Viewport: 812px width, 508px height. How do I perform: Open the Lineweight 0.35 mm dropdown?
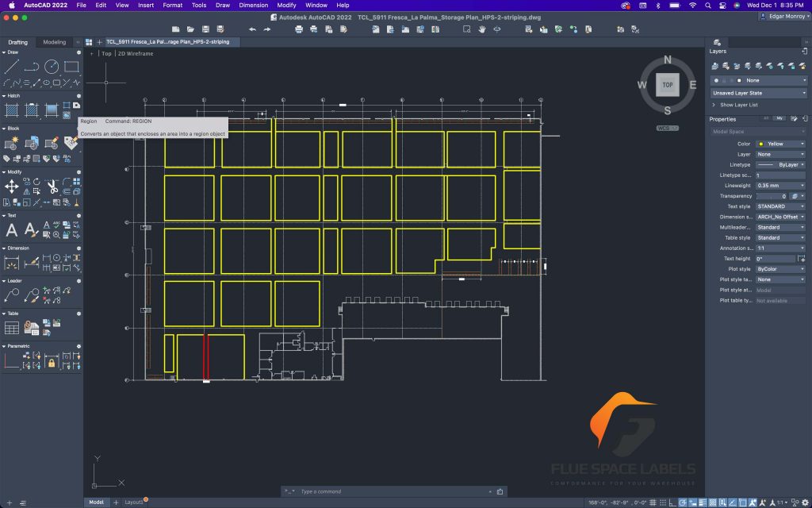[779, 185]
